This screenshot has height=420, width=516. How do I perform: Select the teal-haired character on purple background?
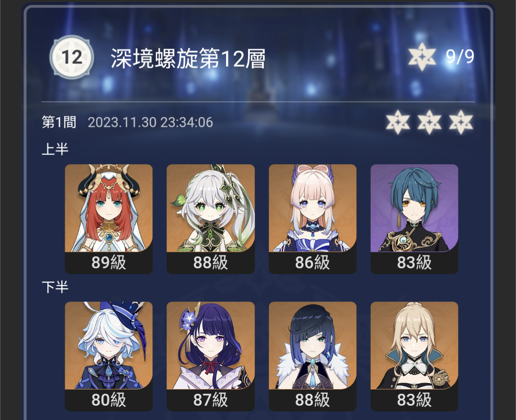pyautogui.click(x=414, y=208)
